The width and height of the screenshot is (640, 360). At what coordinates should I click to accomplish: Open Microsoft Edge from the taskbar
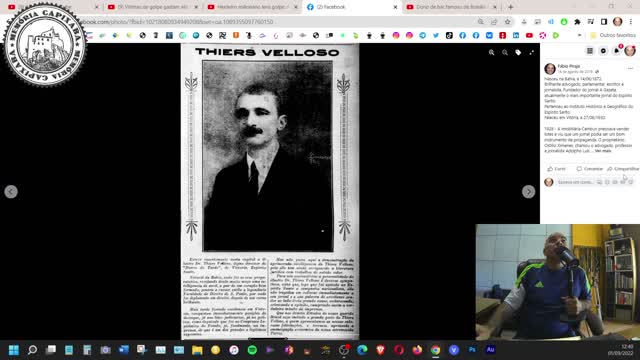(x=362, y=350)
